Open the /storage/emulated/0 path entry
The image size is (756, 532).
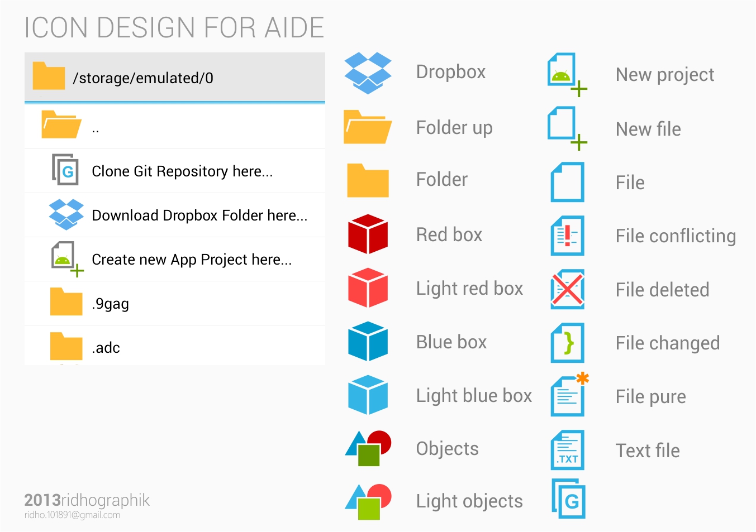(174, 78)
